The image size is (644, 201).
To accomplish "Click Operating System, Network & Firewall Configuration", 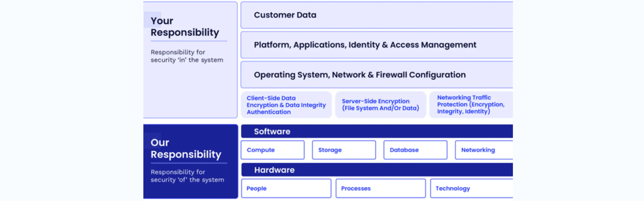I will [377, 75].
